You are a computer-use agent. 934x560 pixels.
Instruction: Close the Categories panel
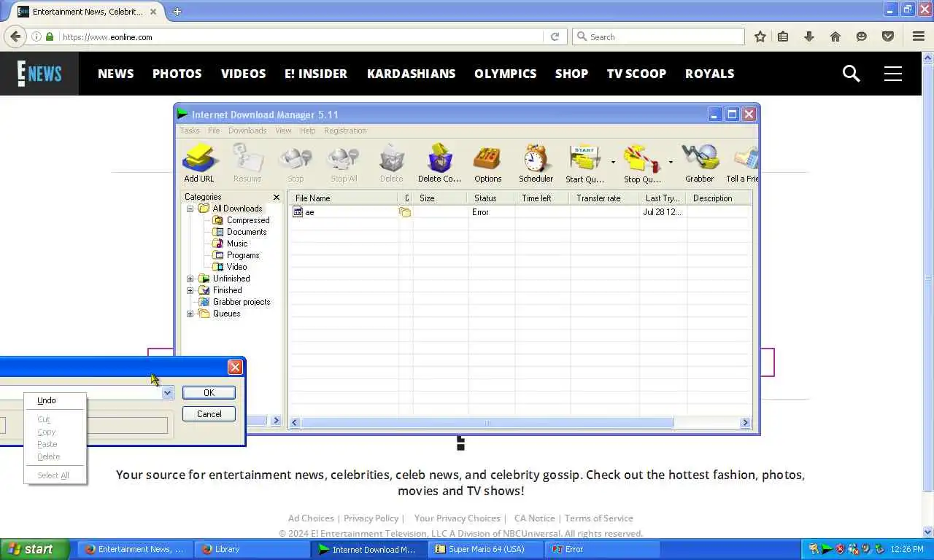pyautogui.click(x=277, y=198)
